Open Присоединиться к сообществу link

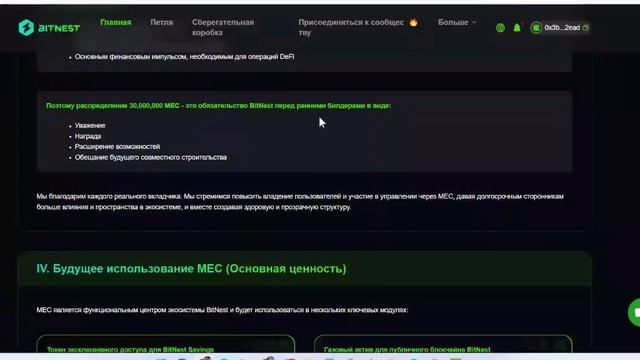tap(351, 27)
